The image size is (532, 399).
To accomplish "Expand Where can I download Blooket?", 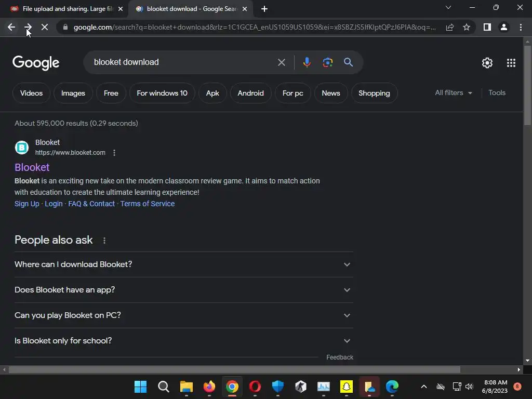I will coord(183,264).
